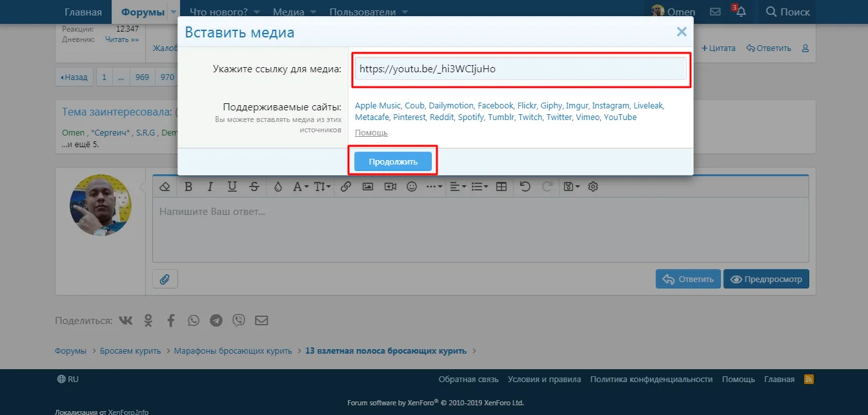Click the insert media camera icon
The height and width of the screenshot is (415, 868).
[x=390, y=187]
